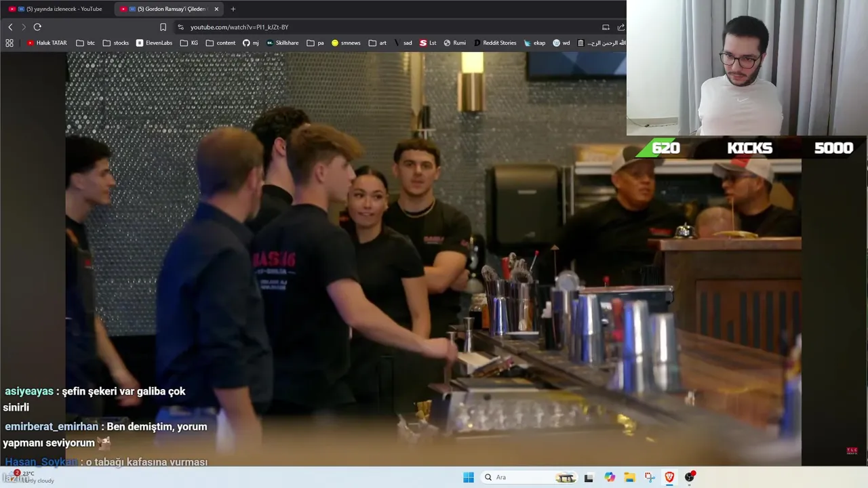
Task: Launch Copilot from the taskbar
Action: point(610,477)
